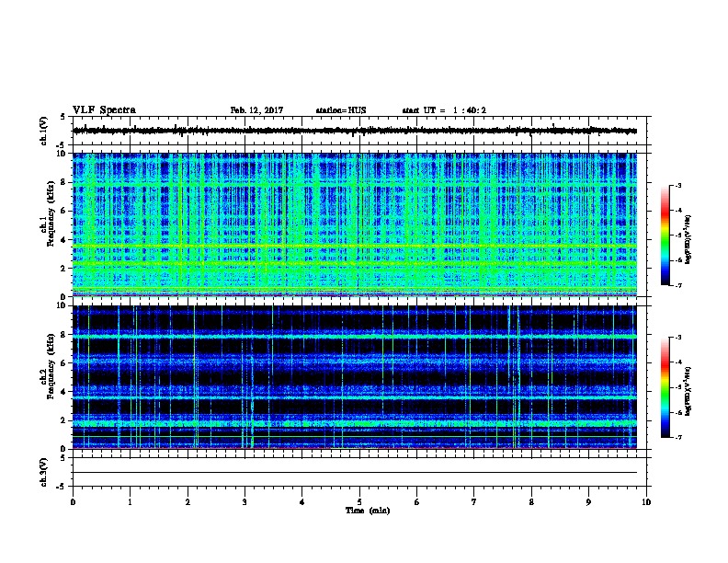Click the ch.1 waveform trace
Viewport: 728px width, 563px height.
(x=355, y=131)
